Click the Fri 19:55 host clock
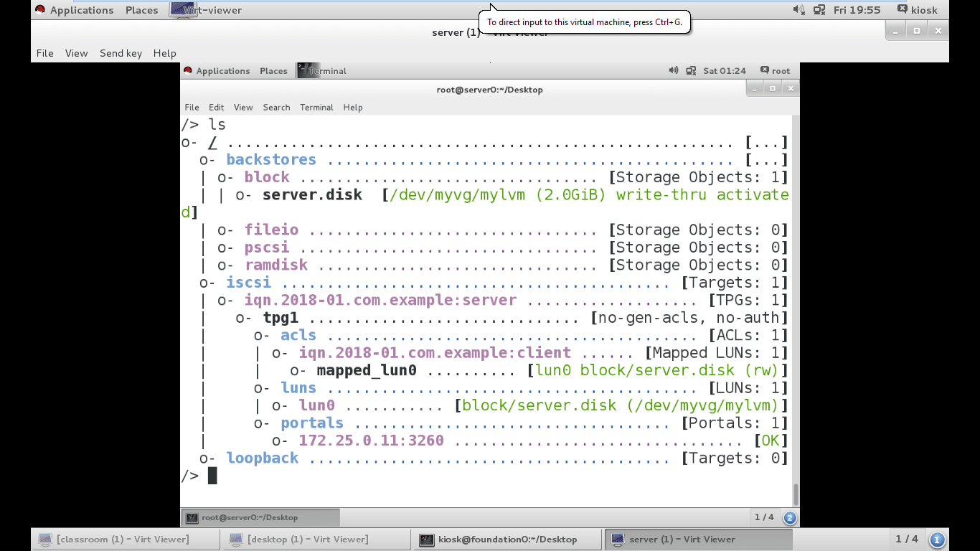This screenshot has width=980, height=551. coord(857,10)
